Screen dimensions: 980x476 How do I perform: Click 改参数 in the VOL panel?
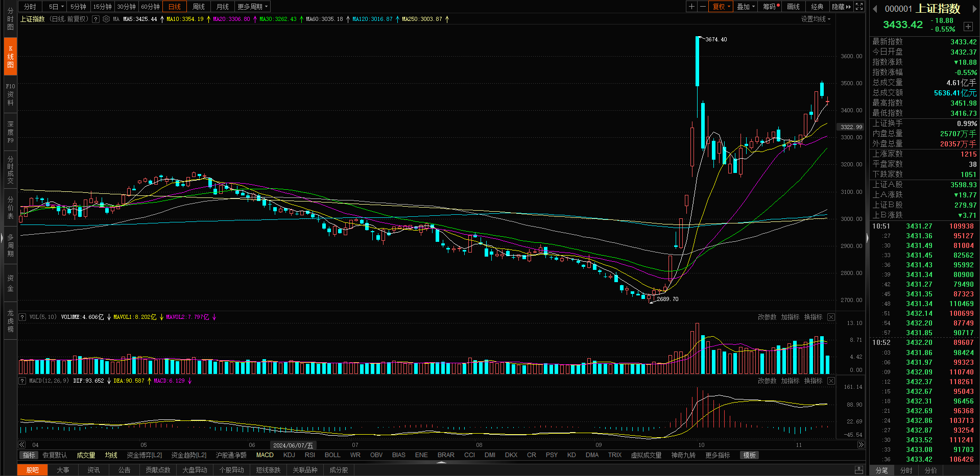[x=767, y=317]
